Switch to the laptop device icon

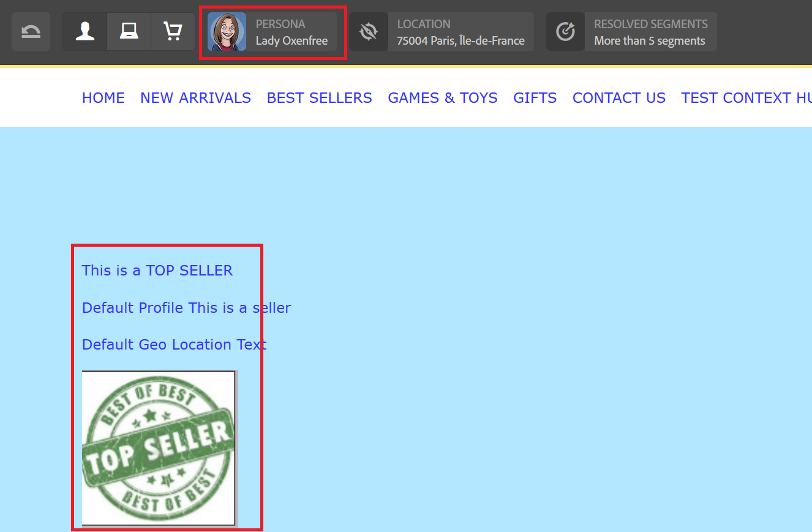[x=129, y=32]
